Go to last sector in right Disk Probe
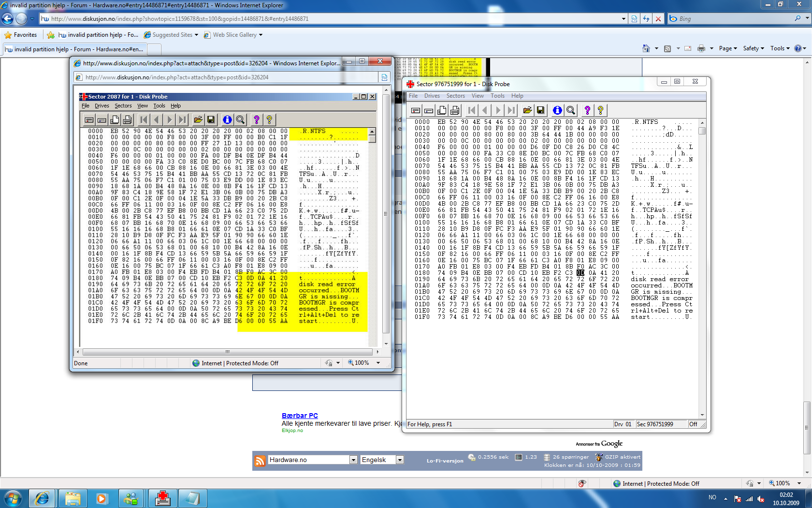This screenshot has height=508, width=812. (x=511, y=110)
